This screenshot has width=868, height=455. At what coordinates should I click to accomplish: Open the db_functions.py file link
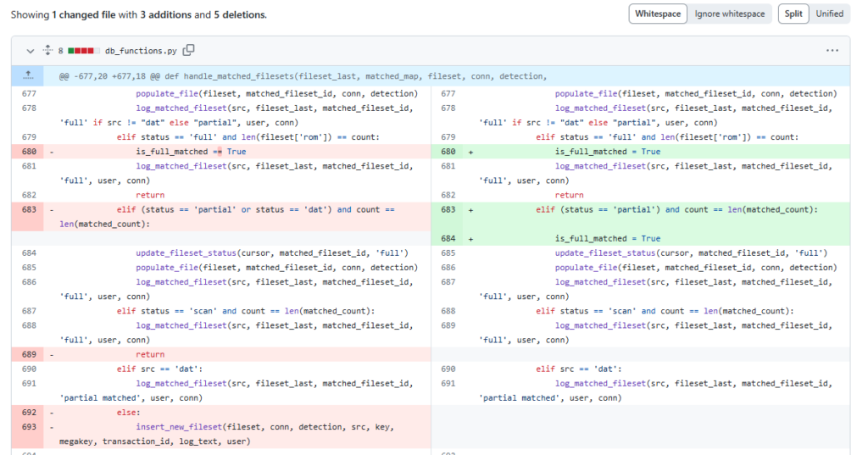(142, 51)
